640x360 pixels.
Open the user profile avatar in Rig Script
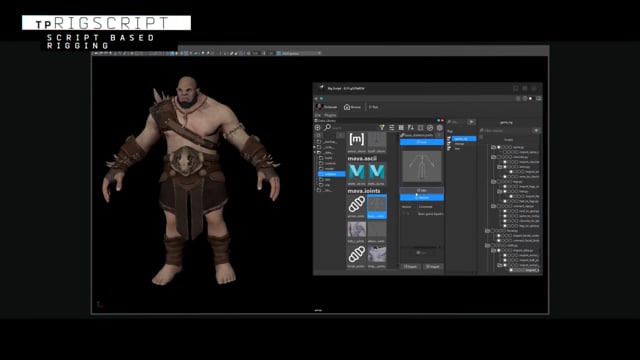point(319,107)
